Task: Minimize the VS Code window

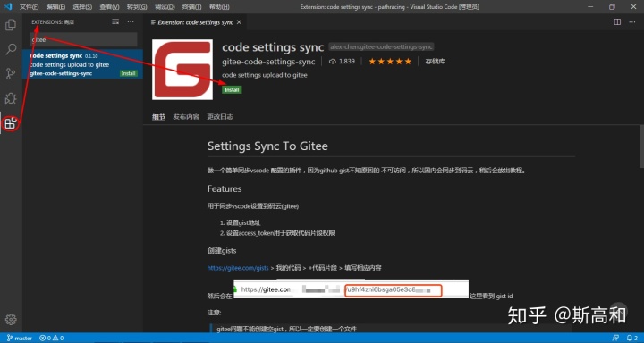Action: tap(590, 7)
